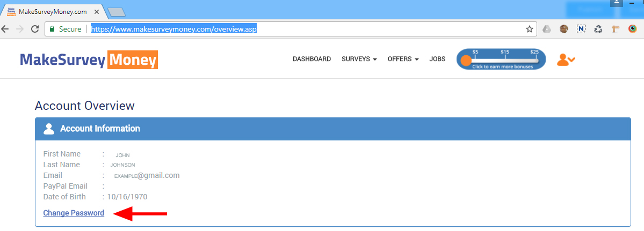The width and height of the screenshot is (644, 231).
Task: Open the Google Drive extension icon
Action: [547, 29]
